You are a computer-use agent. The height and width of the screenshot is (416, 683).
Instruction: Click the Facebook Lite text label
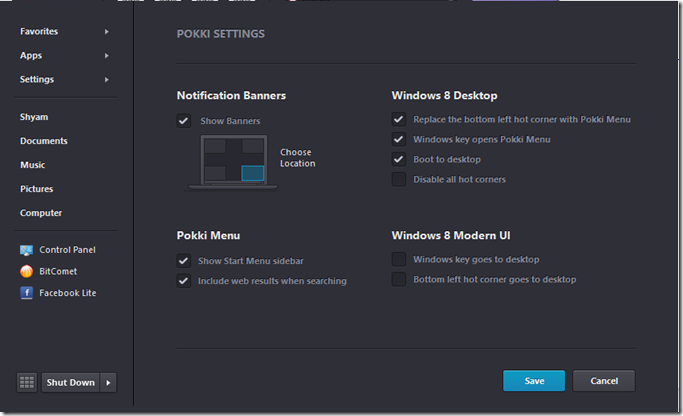pyautogui.click(x=68, y=293)
